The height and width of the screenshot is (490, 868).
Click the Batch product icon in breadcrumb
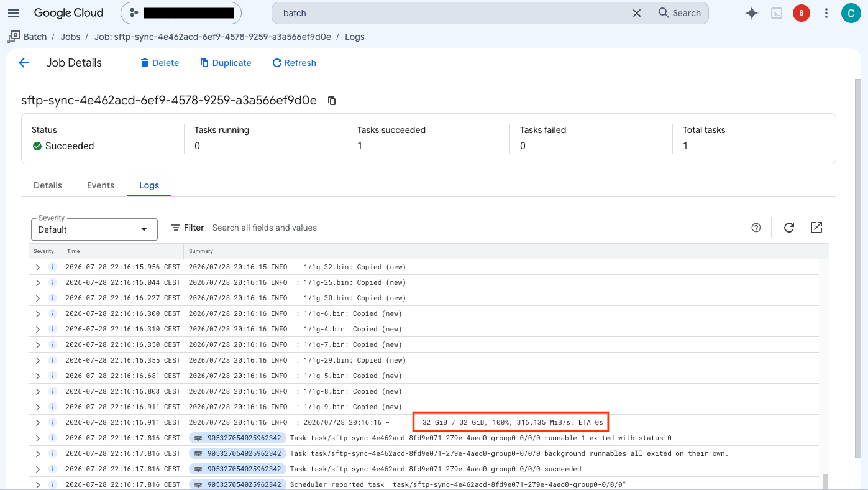[14, 37]
